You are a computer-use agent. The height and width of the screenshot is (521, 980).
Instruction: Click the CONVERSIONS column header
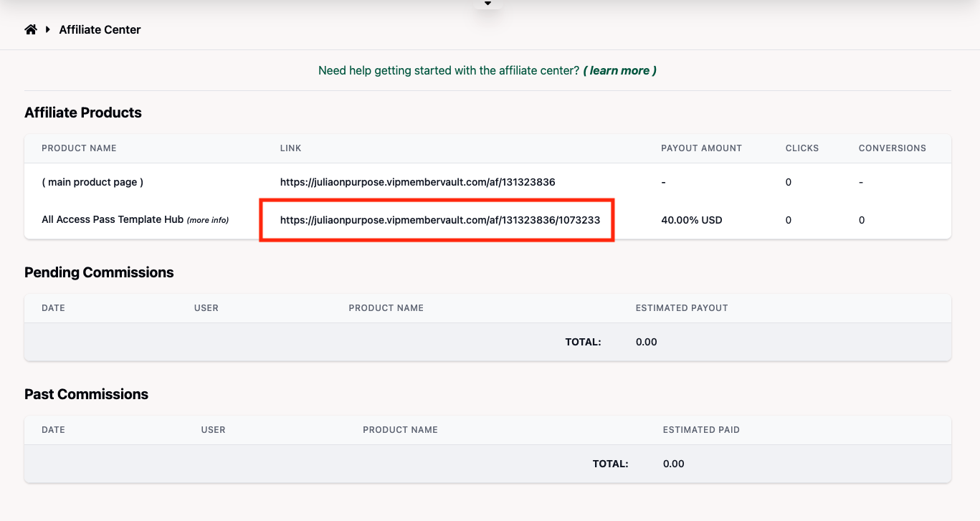click(x=893, y=148)
